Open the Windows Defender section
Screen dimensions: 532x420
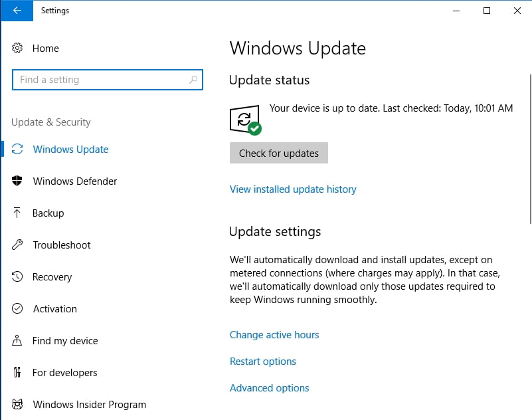pos(74,181)
